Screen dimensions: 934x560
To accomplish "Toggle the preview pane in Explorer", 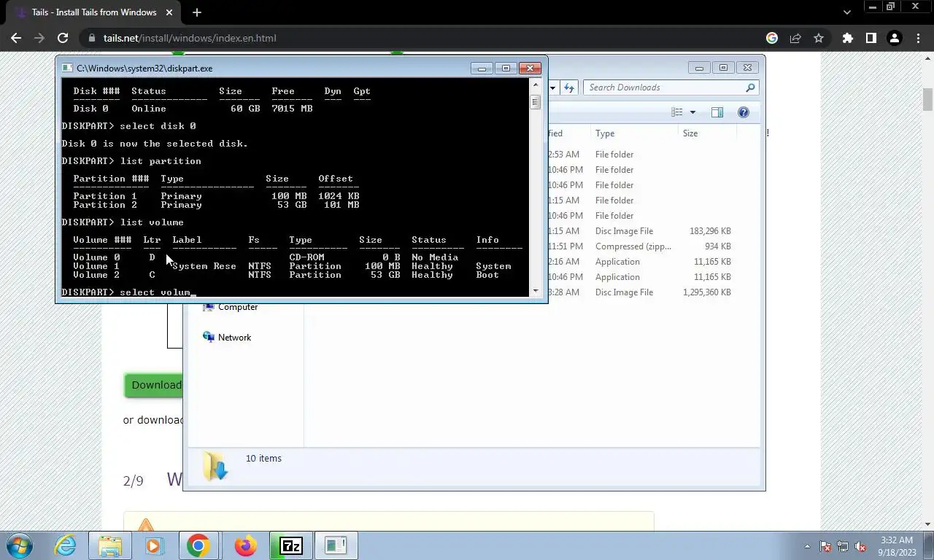I will pos(717,112).
